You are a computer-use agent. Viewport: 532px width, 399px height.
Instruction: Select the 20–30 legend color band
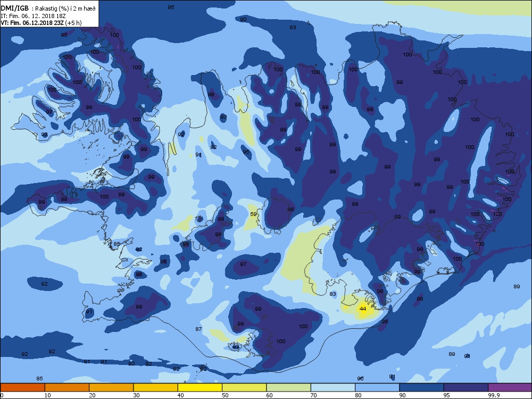pos(111,387)
